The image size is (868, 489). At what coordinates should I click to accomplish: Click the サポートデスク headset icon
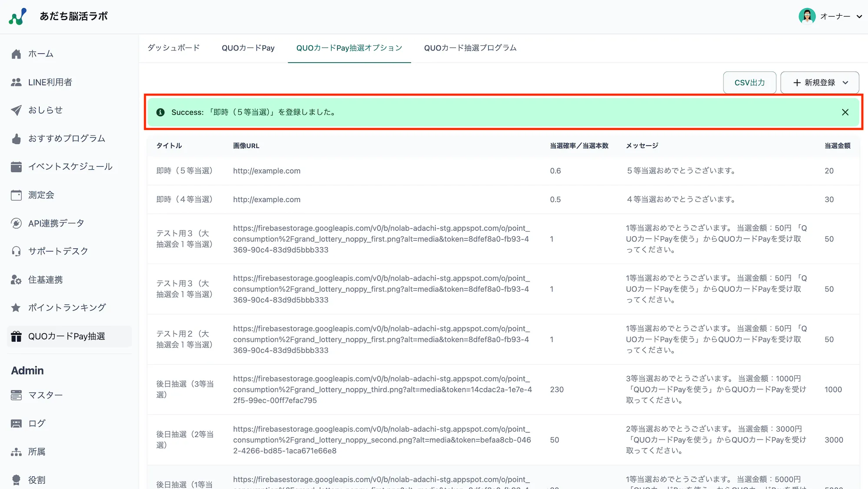coord(16,251)
